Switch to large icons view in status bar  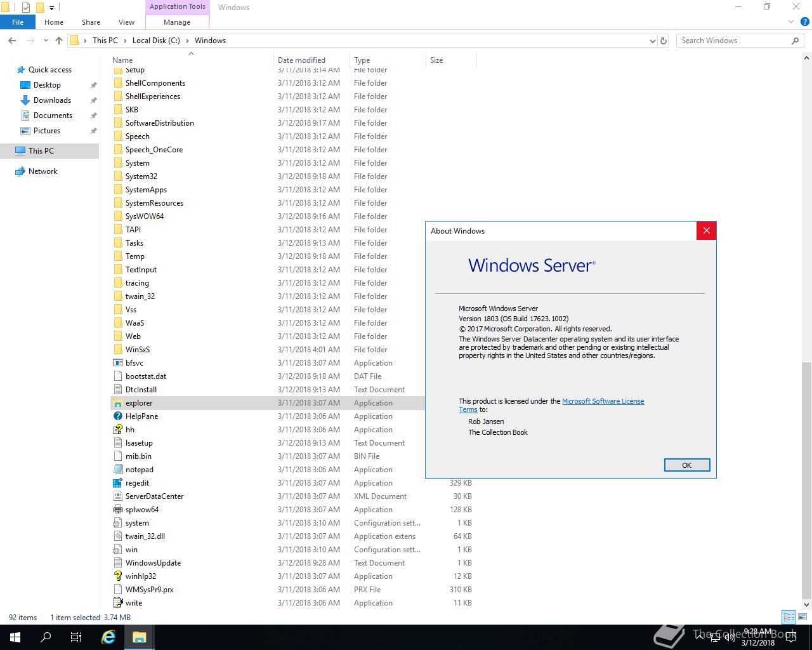[802, 617]
